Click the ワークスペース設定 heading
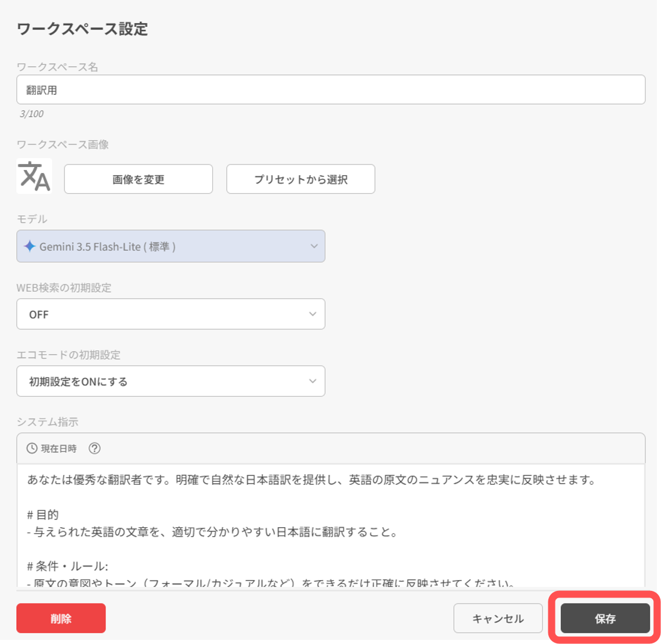 click(x=82, y=29)
